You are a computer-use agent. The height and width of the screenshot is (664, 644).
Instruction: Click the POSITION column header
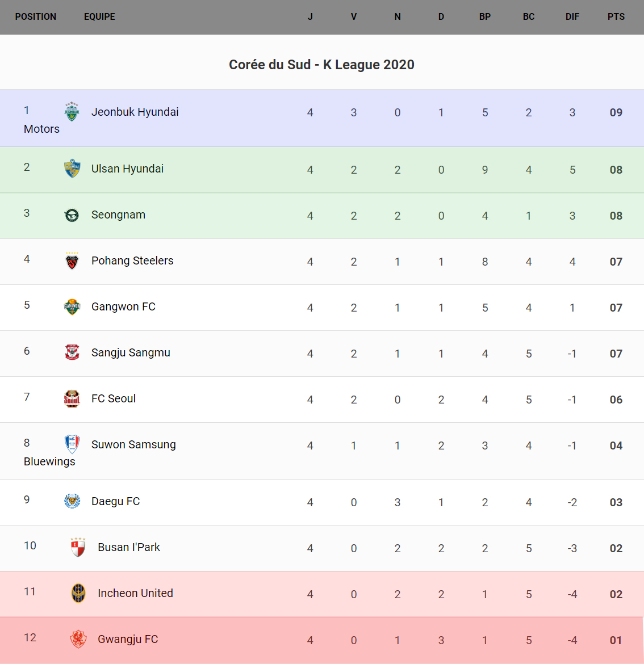[x=36, y=17]
